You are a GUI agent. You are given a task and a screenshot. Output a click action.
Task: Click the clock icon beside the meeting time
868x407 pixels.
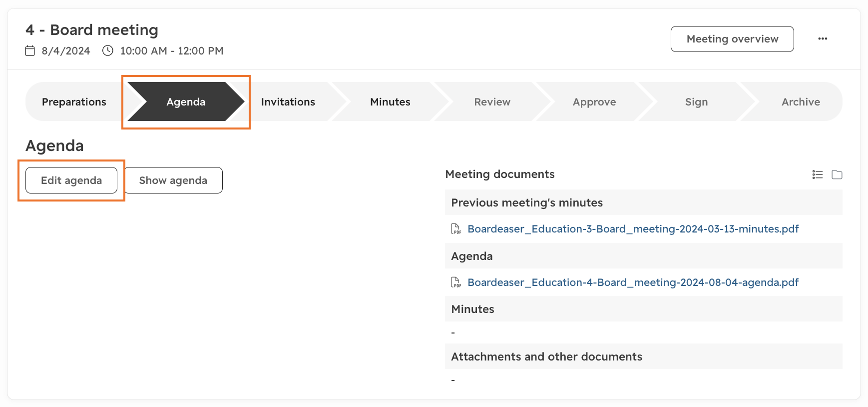tap(108, 50)
